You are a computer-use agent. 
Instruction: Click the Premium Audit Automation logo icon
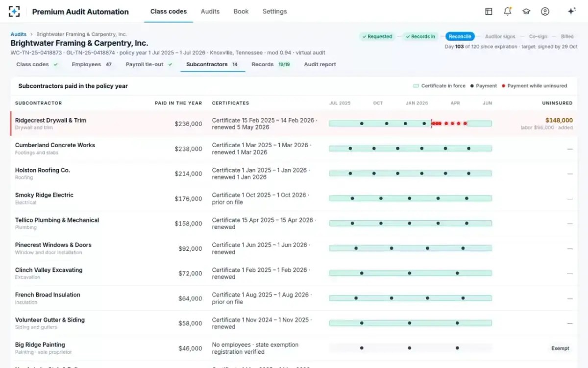click(x=14, y=11)
